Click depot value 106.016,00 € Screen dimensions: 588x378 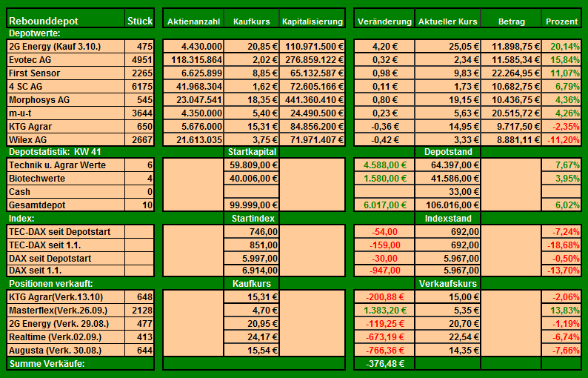(448, 205)
